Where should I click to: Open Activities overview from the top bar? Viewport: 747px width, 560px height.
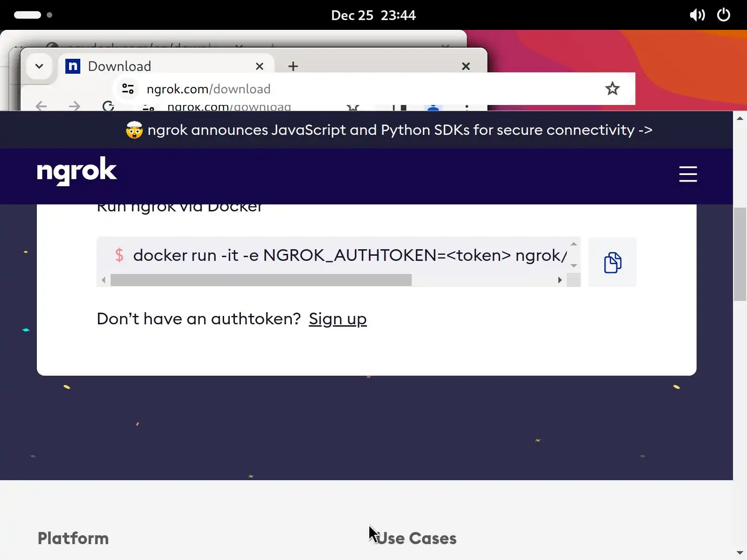33,15
